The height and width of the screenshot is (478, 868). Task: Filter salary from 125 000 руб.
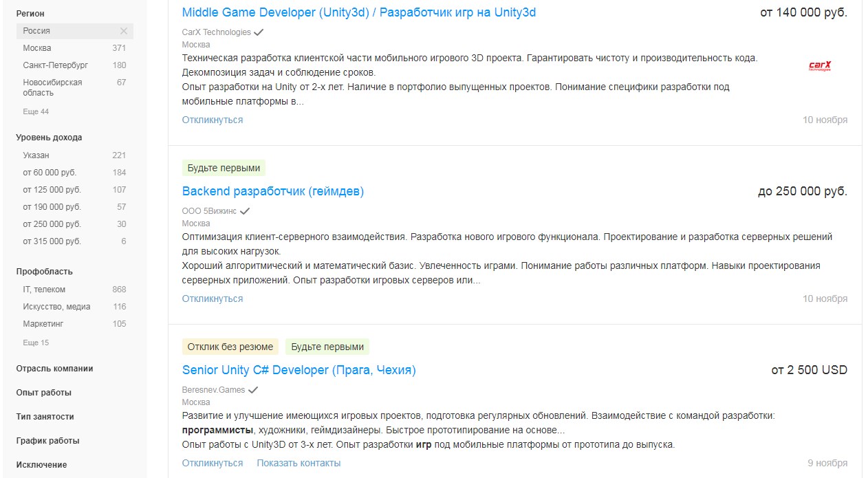click(52, 190)
